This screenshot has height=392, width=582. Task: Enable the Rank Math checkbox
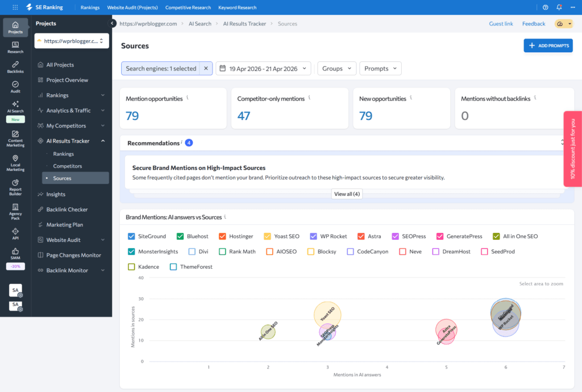(223, 251)
